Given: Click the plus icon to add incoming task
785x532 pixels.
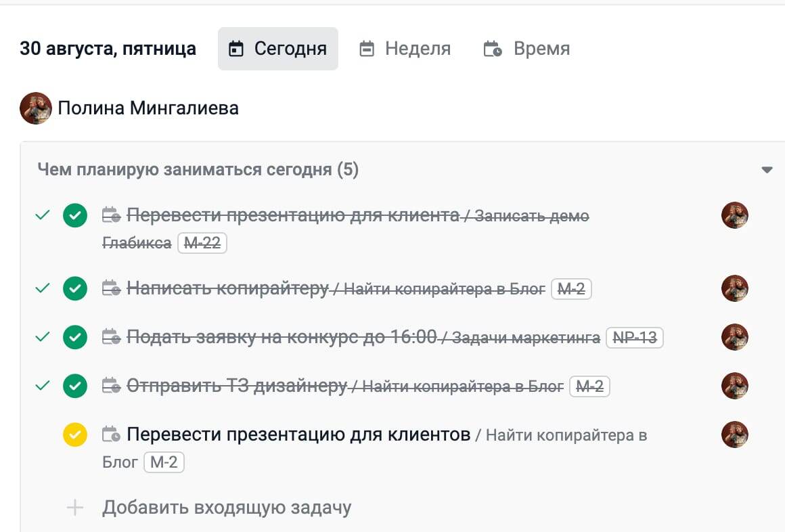Looking at the screenshot, I should 75,508.
